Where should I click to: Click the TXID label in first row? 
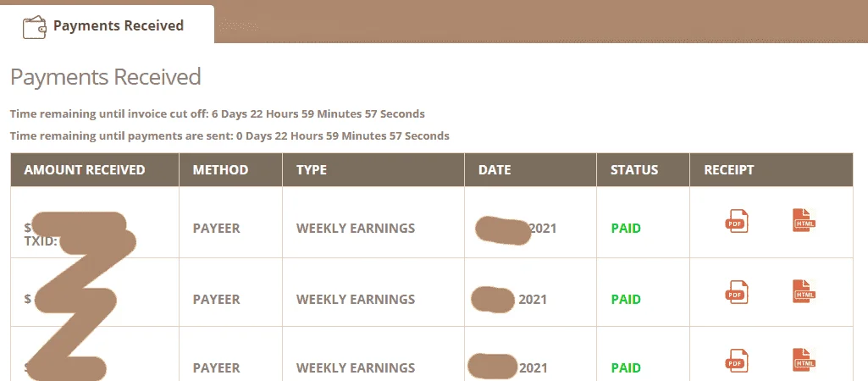point(41,241)
